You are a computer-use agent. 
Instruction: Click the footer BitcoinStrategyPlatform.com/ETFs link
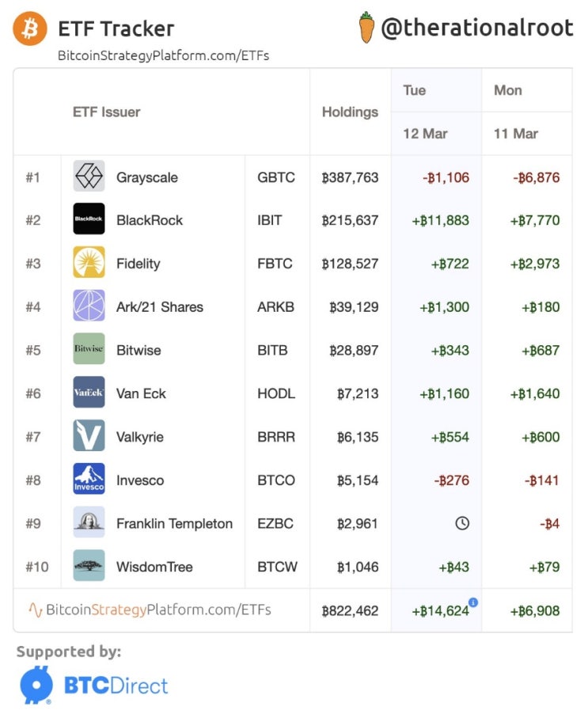150,610
